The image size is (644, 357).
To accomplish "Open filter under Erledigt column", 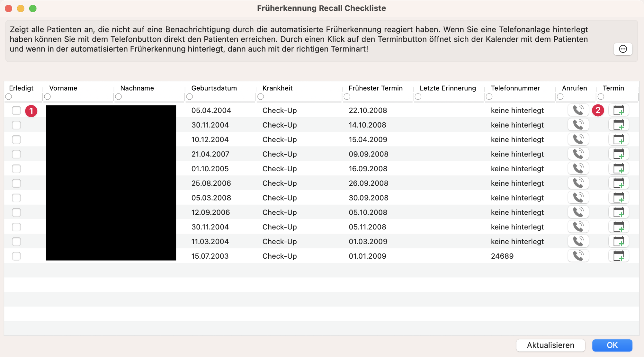I will coord(8,96).
